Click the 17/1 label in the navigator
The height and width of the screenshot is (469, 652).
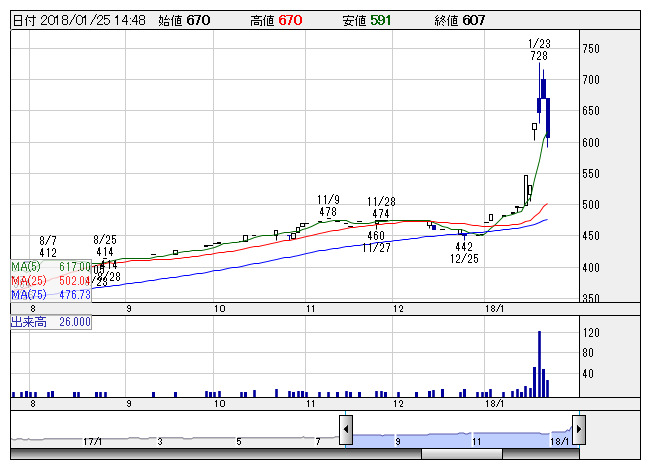point(94,440)
